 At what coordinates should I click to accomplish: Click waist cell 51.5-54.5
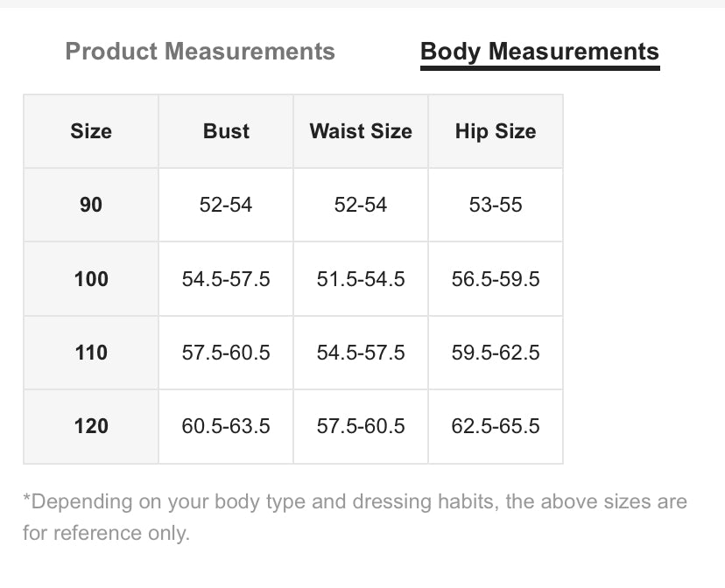click(361, 279)
